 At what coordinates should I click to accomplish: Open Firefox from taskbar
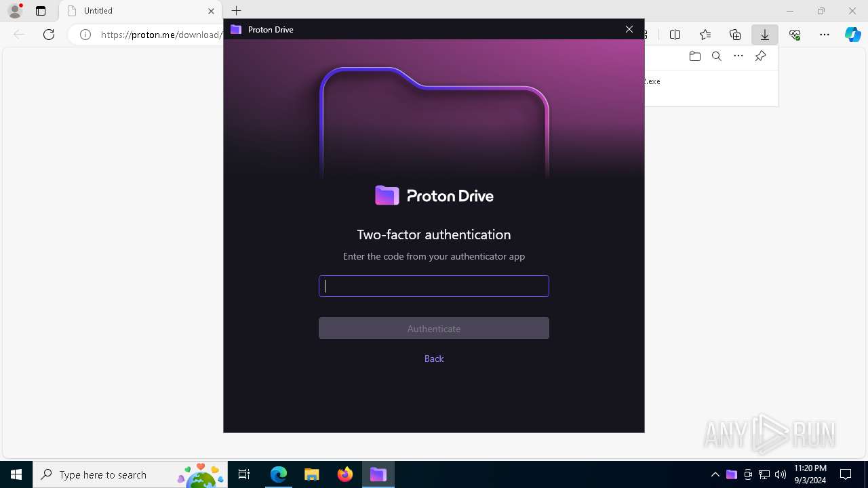(x=345, y=474)
